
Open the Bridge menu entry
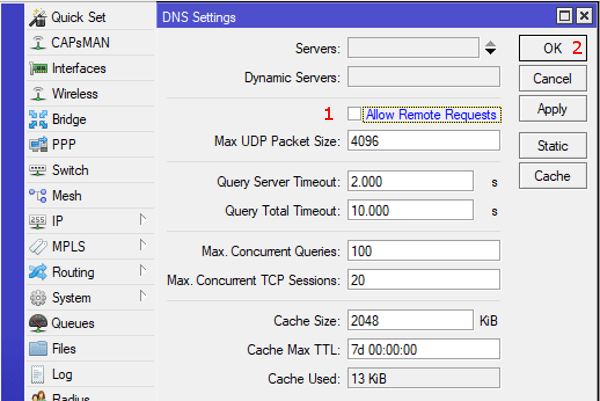click(90, 119)
